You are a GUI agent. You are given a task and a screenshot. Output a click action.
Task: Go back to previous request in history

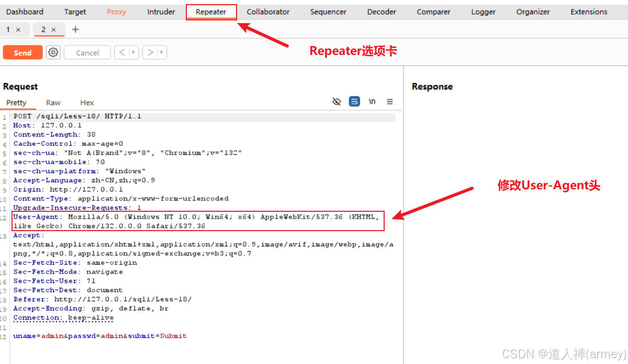[x=121, y=52]
